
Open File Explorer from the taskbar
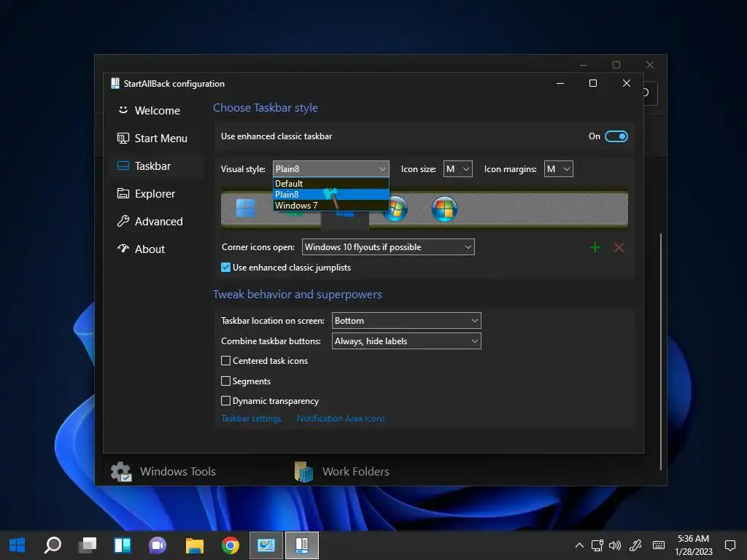(x=194, y=545)
